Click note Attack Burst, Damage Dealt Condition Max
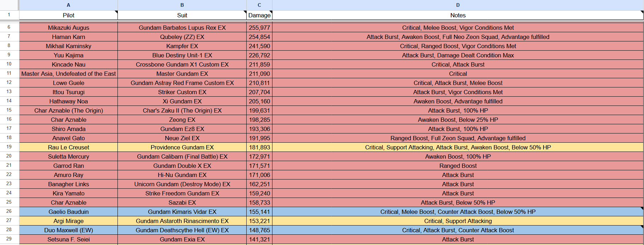The height and width of the screenshot is (245, 644). pyautogui.click(x=458, y=55)
